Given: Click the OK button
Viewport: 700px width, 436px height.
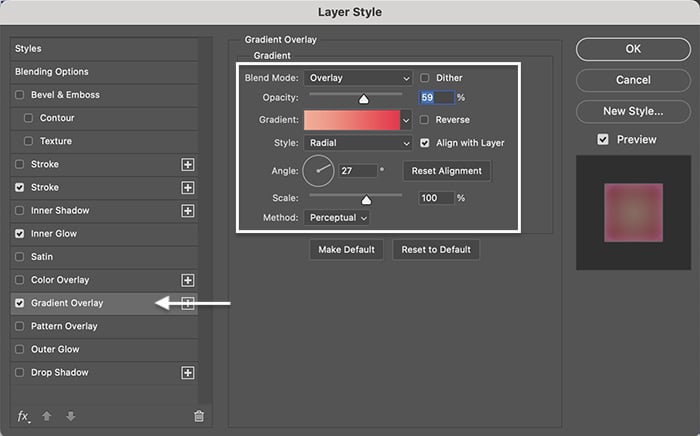Looking at the screenshot, I should (633, 49).
